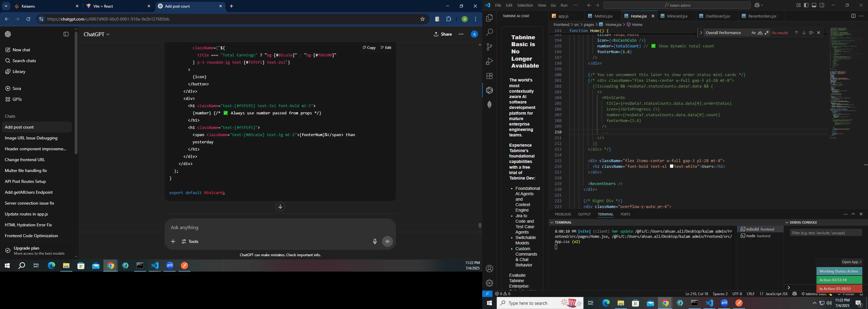Start a New chat in ChatGPT

coord(36,50)
